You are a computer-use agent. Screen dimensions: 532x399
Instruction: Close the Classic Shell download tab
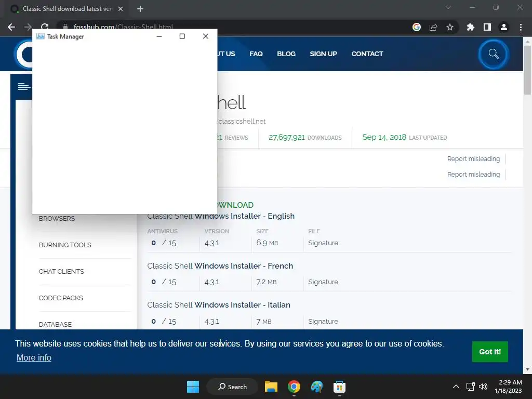[121, 9]
